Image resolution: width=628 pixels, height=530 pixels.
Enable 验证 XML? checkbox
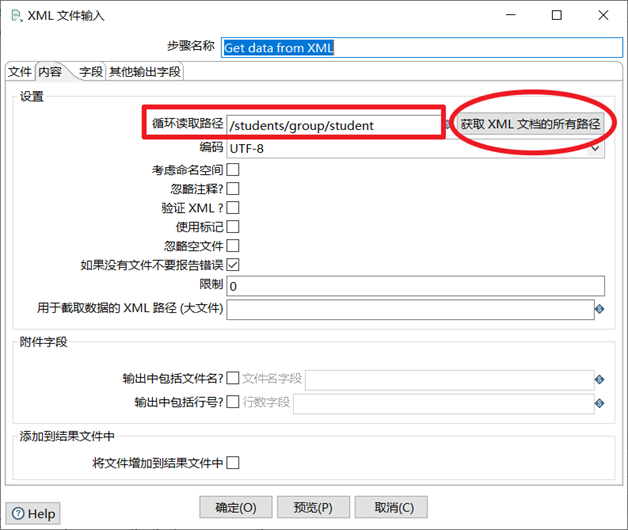coord(233,208)
